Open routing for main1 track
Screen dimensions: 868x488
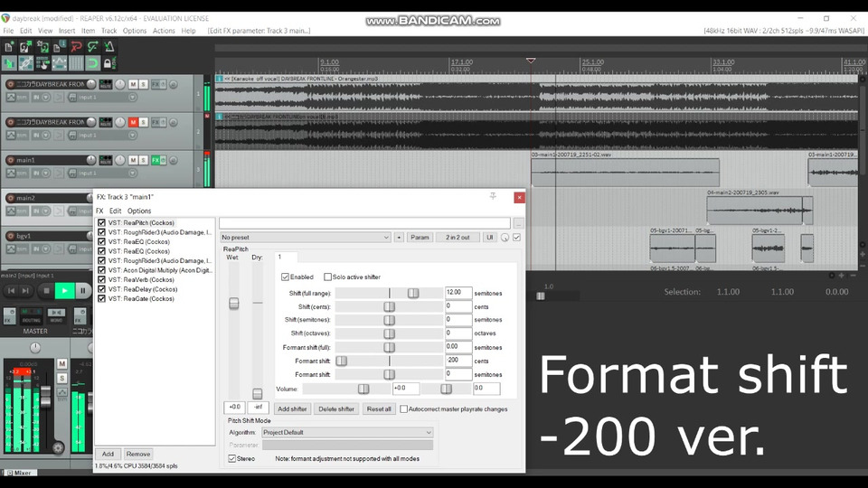(x=105, y=160)
